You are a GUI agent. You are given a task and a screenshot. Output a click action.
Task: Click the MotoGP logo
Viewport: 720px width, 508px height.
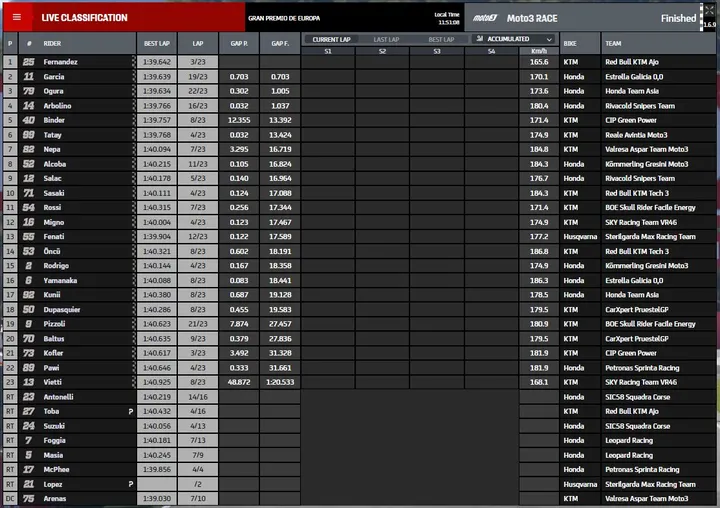click(485, 18)
